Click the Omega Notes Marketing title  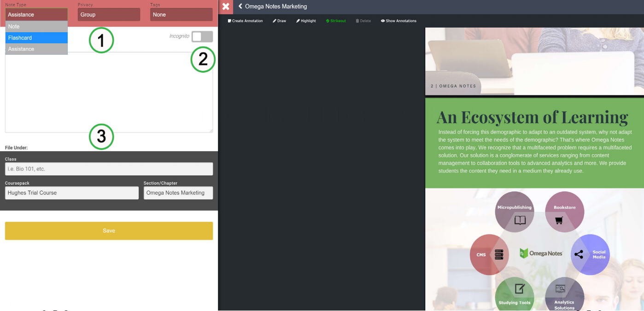click(x=276, y=6)
